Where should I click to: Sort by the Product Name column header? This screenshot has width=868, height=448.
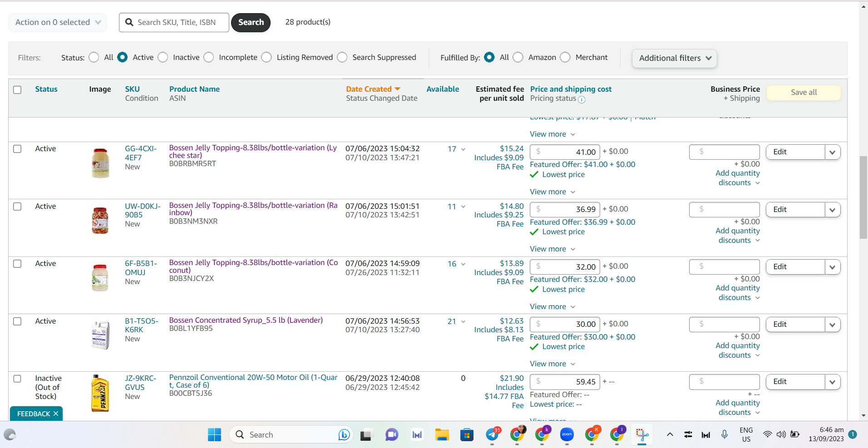coord(194,89)
